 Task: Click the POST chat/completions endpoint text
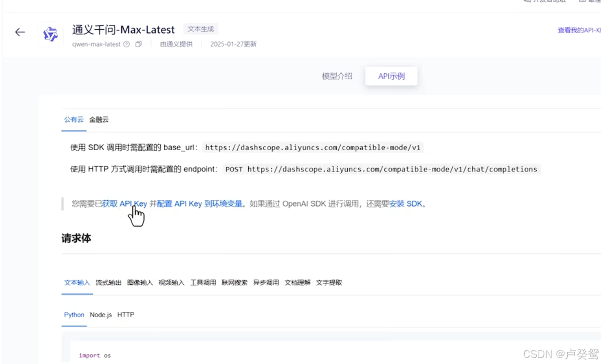[381, 169]
